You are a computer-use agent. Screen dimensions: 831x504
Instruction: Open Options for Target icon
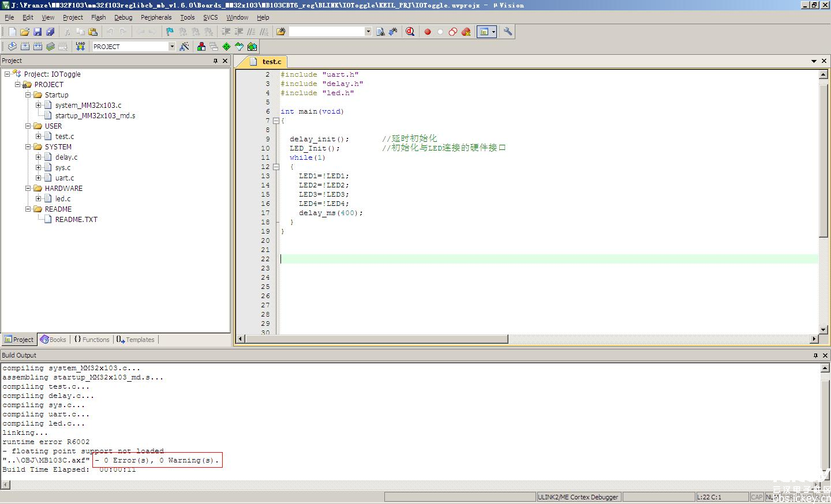[x=184, y=47]
